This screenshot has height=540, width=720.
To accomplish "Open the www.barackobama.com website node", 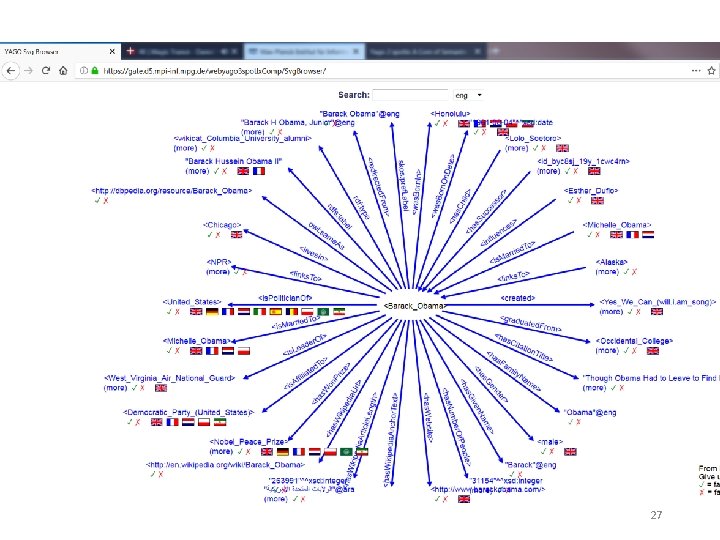I will tap(488, 489).
